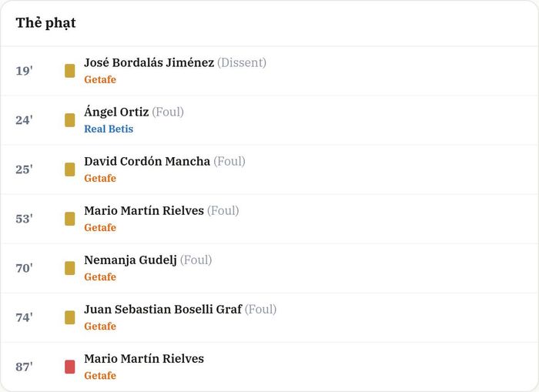Click Getafe under Nemanja Gudelj
539x392 pixels.
(x=100, y=276)
